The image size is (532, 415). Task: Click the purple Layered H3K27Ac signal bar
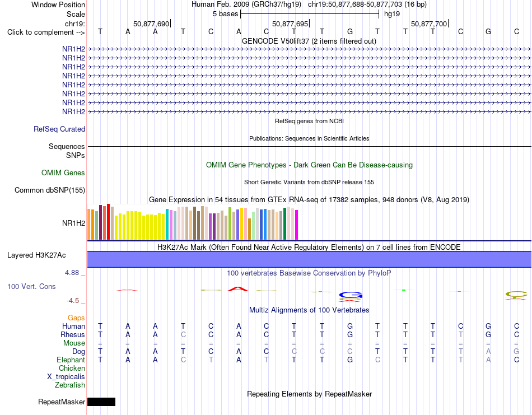pos(309,259)
